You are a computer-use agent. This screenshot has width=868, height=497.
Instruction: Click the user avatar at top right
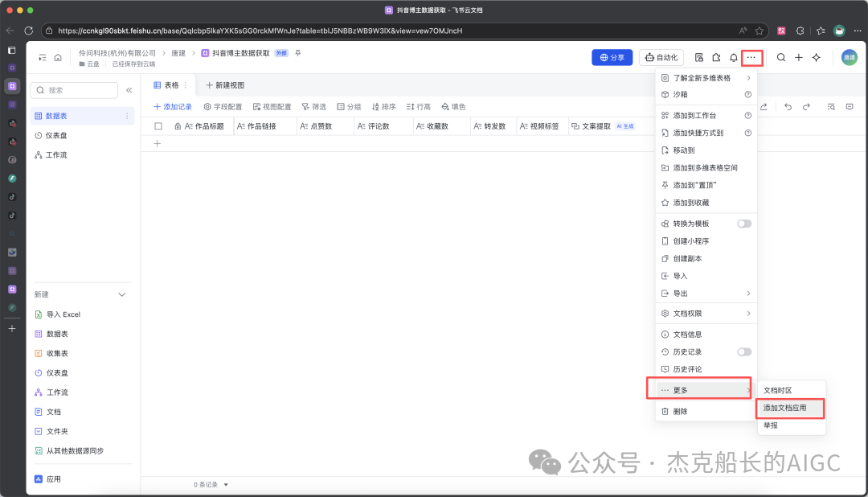[850, 58]
